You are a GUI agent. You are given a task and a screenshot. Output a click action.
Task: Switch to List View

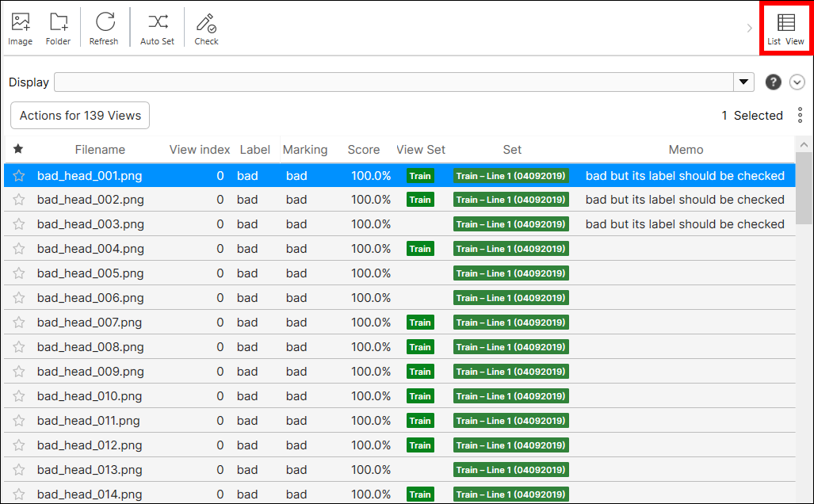click(785, 29)
